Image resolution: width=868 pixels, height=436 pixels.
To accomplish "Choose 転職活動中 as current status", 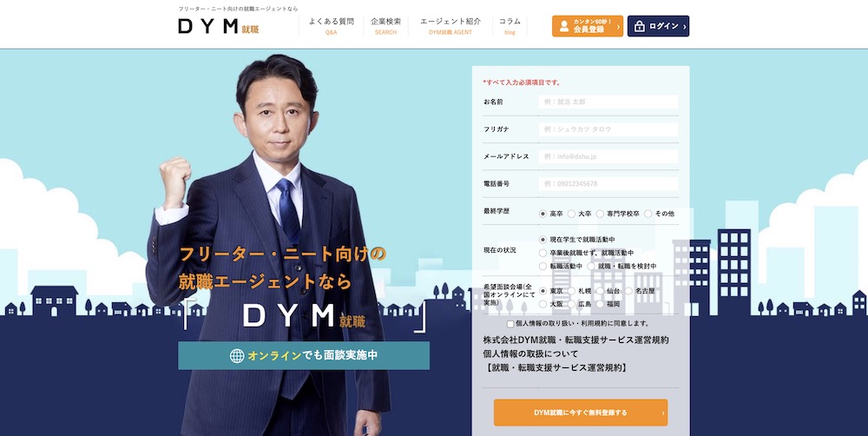I will [543, 266].
